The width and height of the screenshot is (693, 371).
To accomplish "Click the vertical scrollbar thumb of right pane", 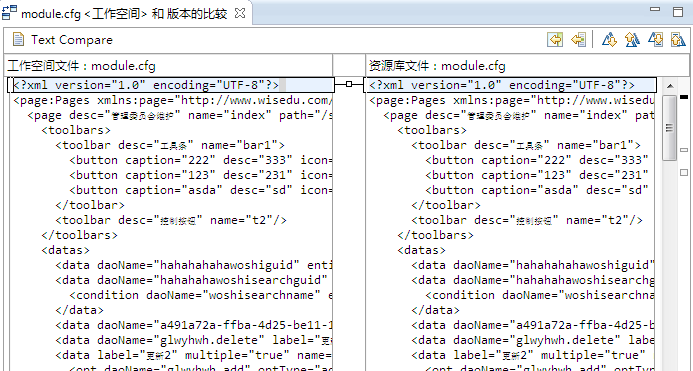I will tap(670, 127).
